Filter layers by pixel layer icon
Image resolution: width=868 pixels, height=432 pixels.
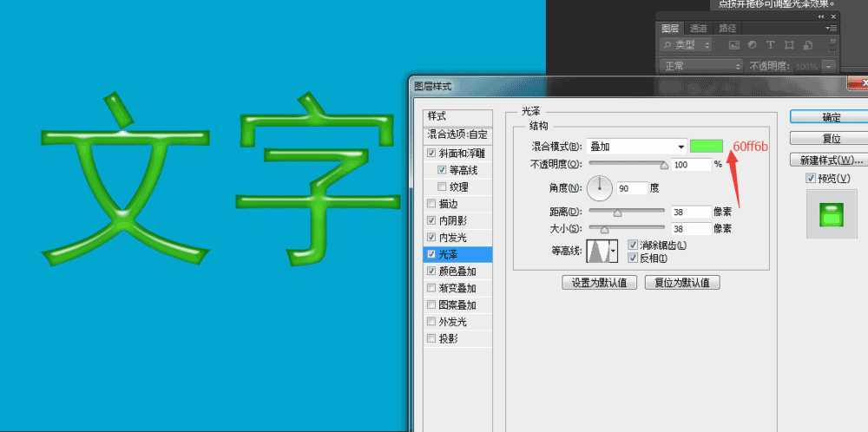point(733,45)
